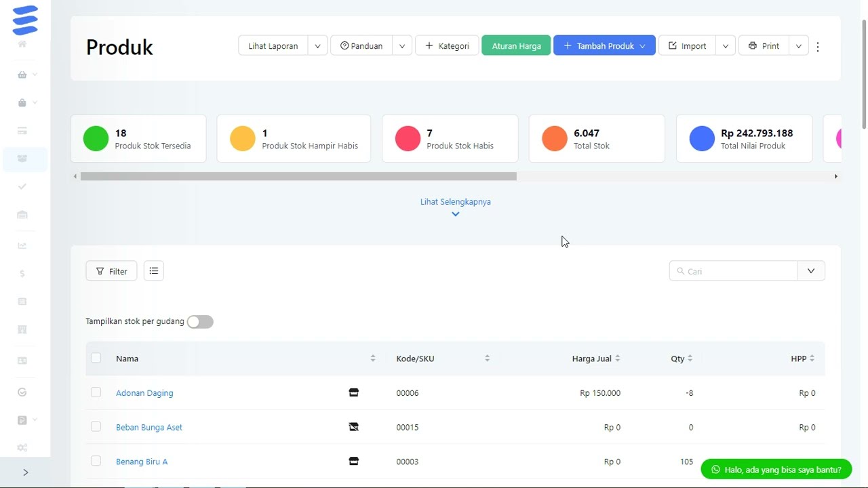This screenshot has width=868, height=488.
Task: Click the left arrow of cards scrollbar
Action: tap(75, 176)
